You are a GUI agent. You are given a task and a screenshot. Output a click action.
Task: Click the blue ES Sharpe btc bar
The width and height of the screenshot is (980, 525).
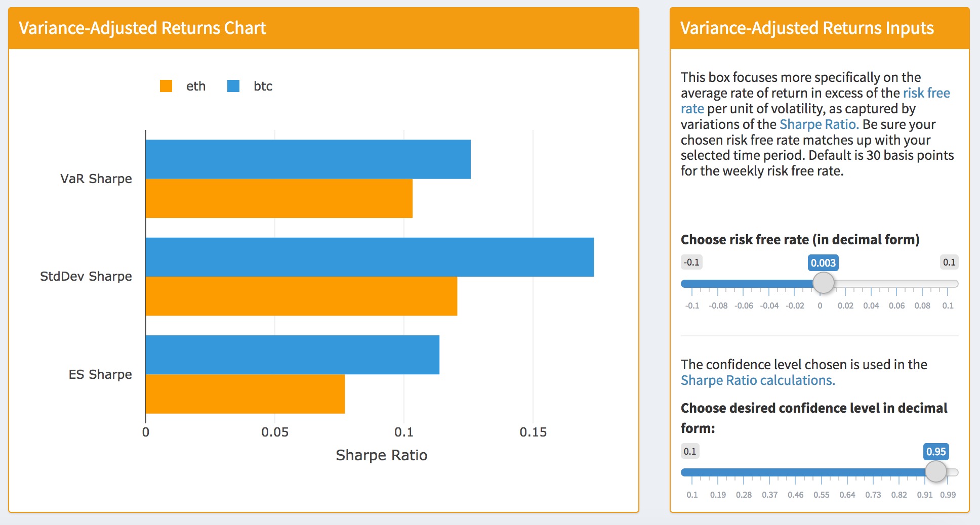[293, 355]
